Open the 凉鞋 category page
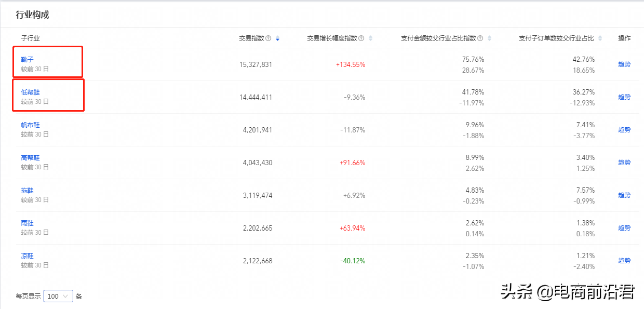Screen dimensions: 644x309 (x=28, y=256)
